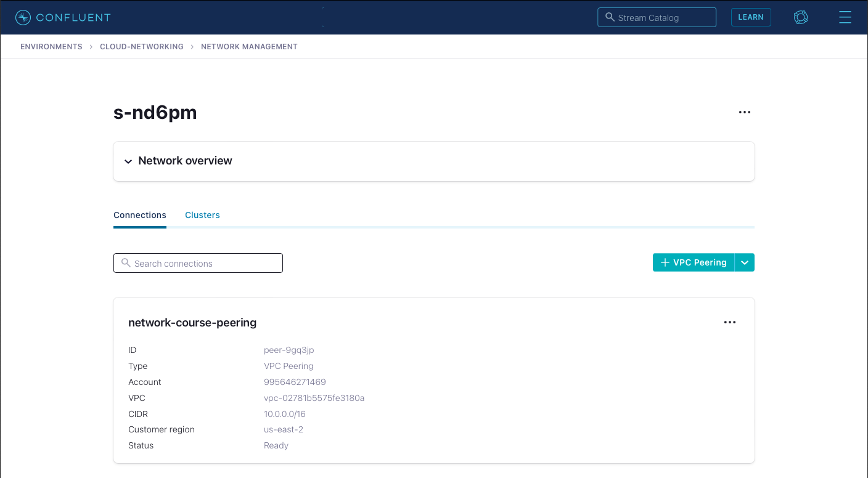This screenshot has height=478, width=868.
Task: Click the magnifier in Search connections
Action: (x=126, y=263)
